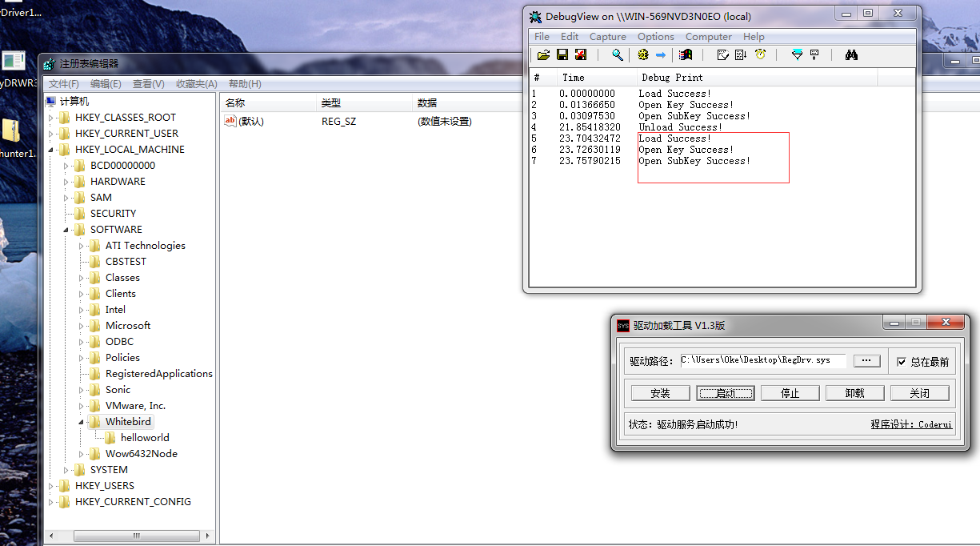
Task: Select the HKEY_CURRENT_CONFIG key
Action: (133, 502)
